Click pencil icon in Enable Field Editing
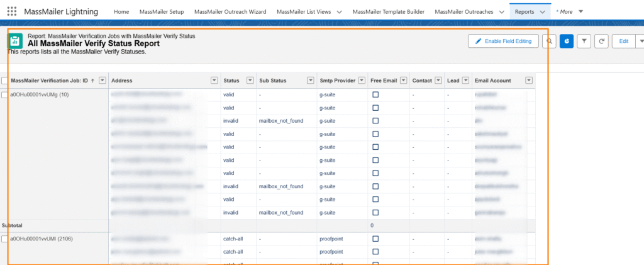Screen dimensions: 644x265 [479, 41]
